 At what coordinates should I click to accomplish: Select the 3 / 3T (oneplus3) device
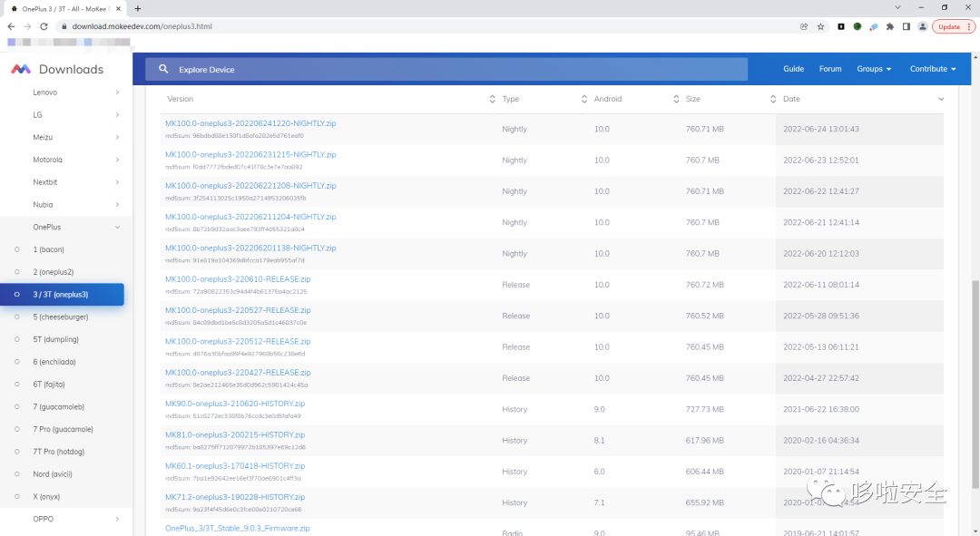click(63, 294)
